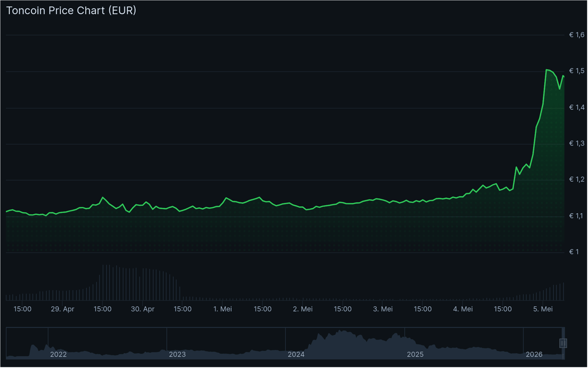Viewport: 588px width, 368px height.
Task: Click the '€ 1,1' y-axis label
Action: (x=577, y=216)
